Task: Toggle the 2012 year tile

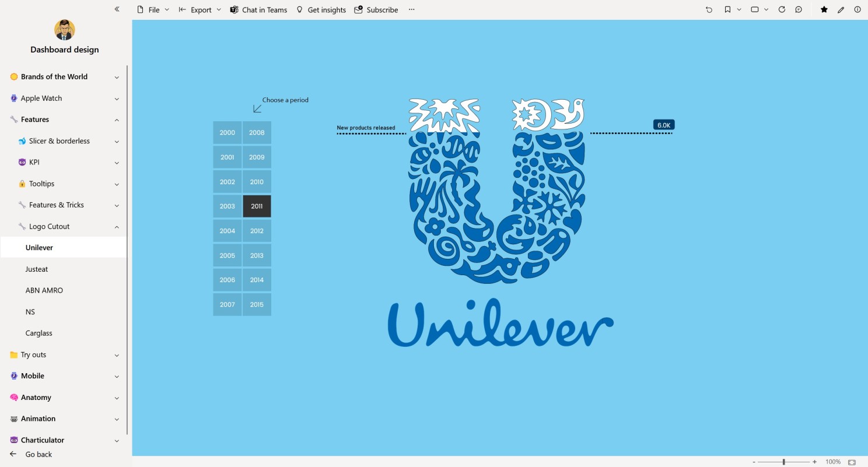Action: coord(257,231)
